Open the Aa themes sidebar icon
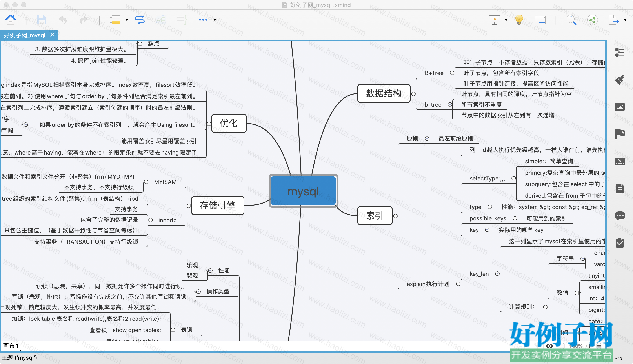This screenshot has height=364, width=633. [x=620, y=162]
